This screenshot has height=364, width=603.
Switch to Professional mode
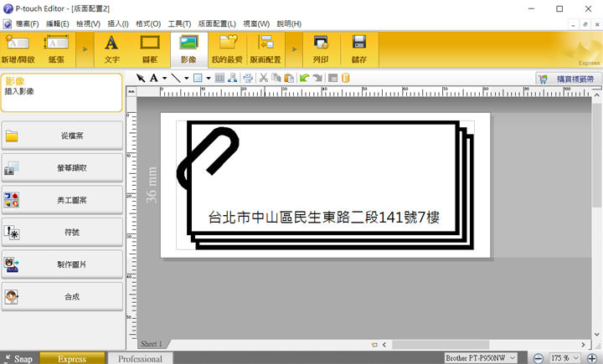(140, 358)
